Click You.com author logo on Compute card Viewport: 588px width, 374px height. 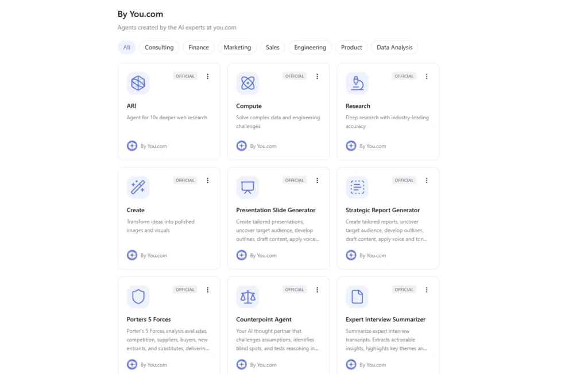tap(242, 146)
